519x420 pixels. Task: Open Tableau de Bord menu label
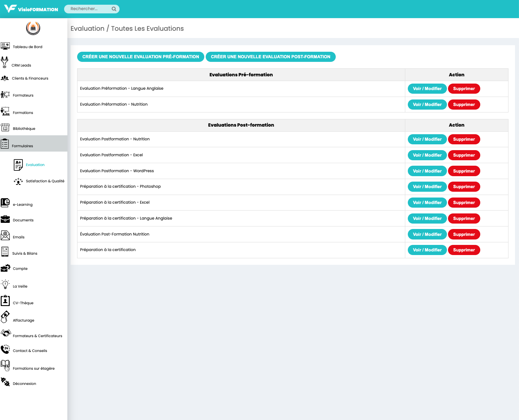(28, 47)
